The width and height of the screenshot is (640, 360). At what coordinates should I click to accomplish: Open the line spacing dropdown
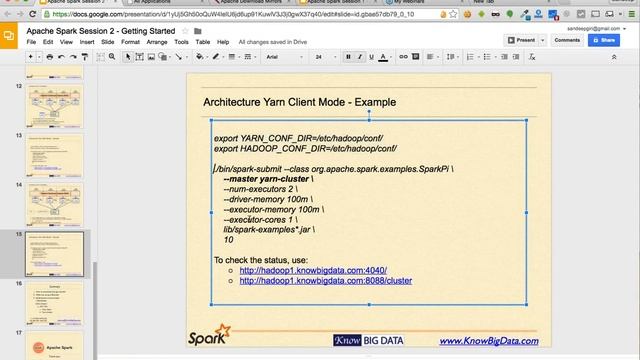coord(453,57)
